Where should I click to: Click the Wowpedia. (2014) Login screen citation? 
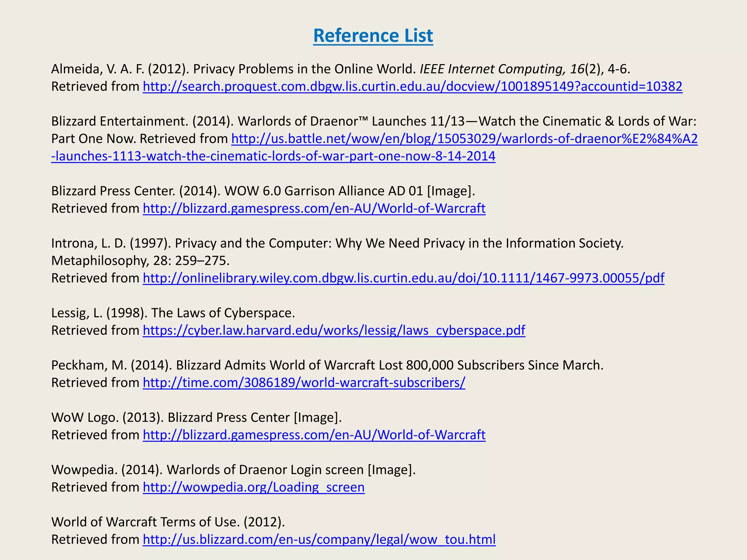pyautogui.click(x=233, y=470)
